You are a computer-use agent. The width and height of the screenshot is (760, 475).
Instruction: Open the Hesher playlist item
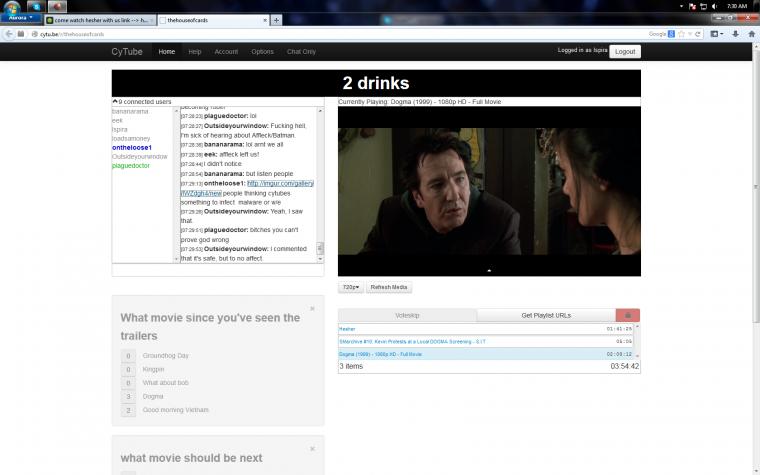pos(485,329)
